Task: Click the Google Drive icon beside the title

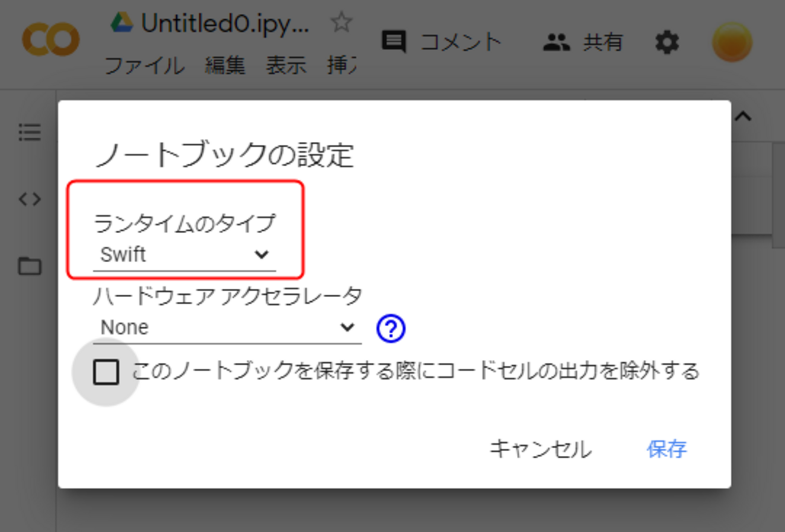Action: click(121, 23)
